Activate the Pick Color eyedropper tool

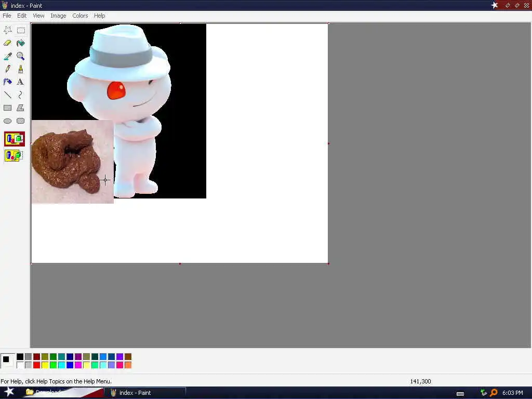pos(7,56)
